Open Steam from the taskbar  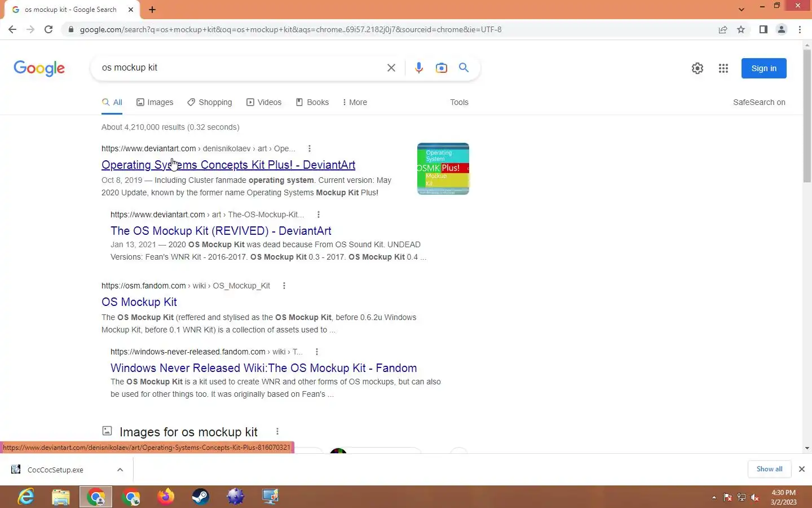[201, 497]
